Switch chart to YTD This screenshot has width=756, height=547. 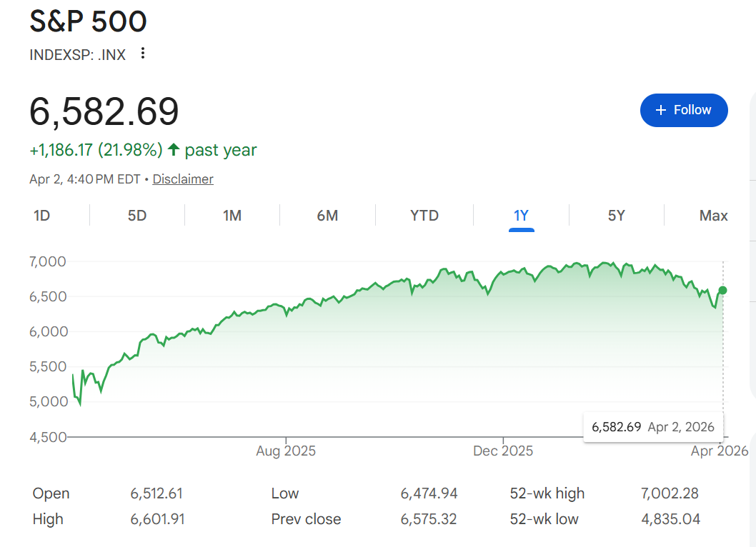click(x=424, y=216)
